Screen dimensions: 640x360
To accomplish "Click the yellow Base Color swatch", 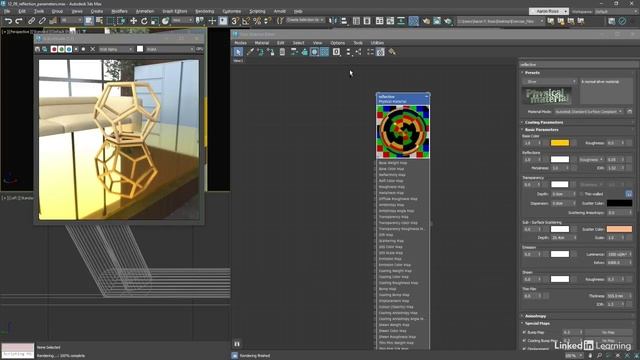I will 560,143.
